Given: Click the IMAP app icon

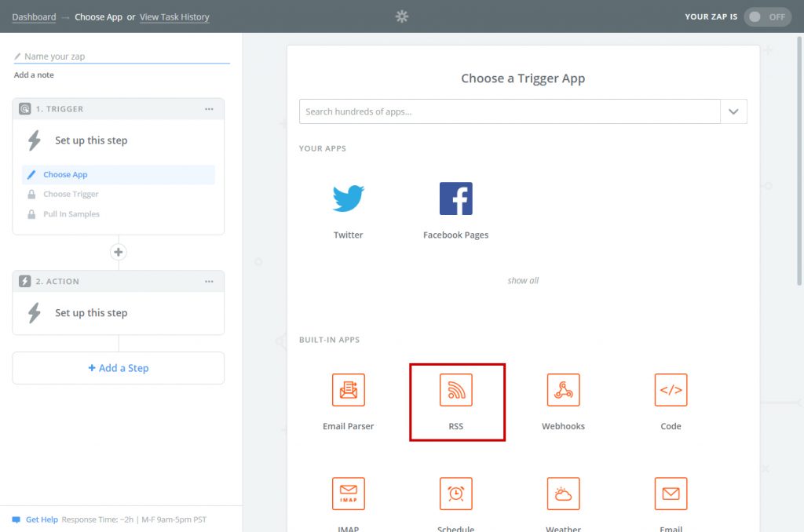Looking at the screenshot, I should [x=348, y=494].
